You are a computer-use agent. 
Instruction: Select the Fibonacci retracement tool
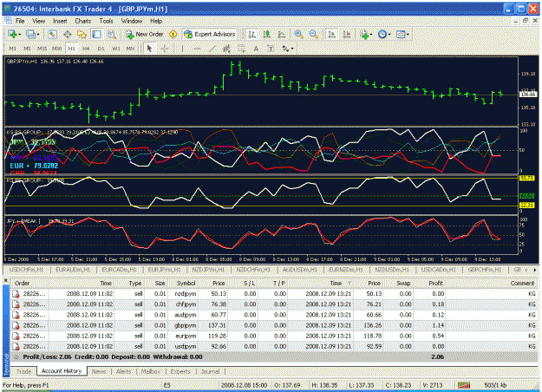pyautogui.click(x=241, y=49)
